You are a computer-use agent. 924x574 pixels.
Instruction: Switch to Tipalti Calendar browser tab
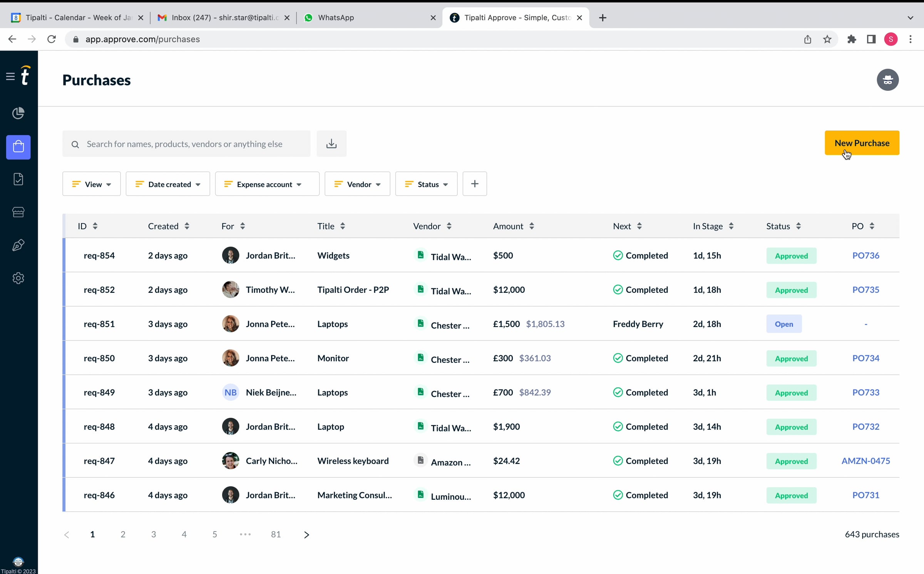click(x=79, y=18)
